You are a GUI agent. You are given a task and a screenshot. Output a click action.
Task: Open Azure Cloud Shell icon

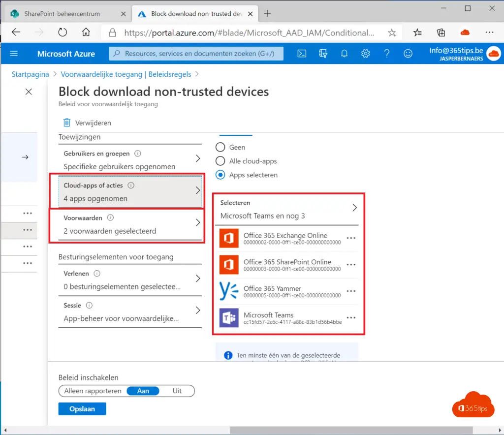tap(302, 54)
